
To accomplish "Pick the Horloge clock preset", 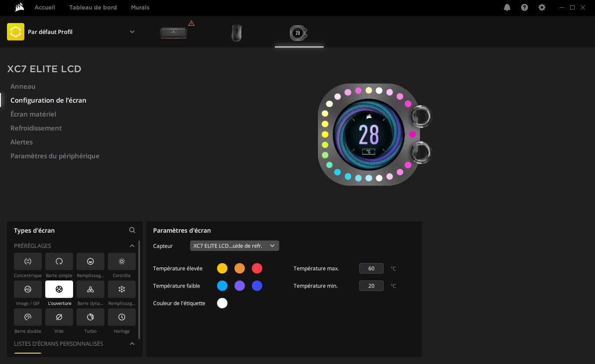I will tap(122, 317).
